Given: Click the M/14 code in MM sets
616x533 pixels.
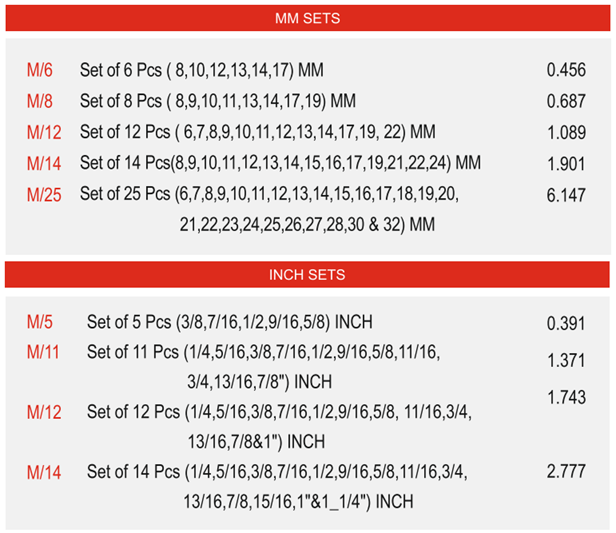Looking at the screenshot, I should point(44,163).
